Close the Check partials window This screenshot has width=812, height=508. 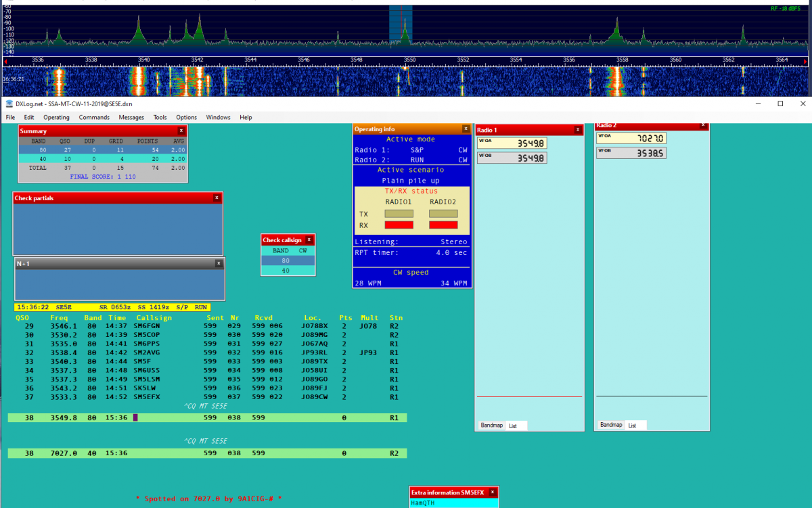217,198
